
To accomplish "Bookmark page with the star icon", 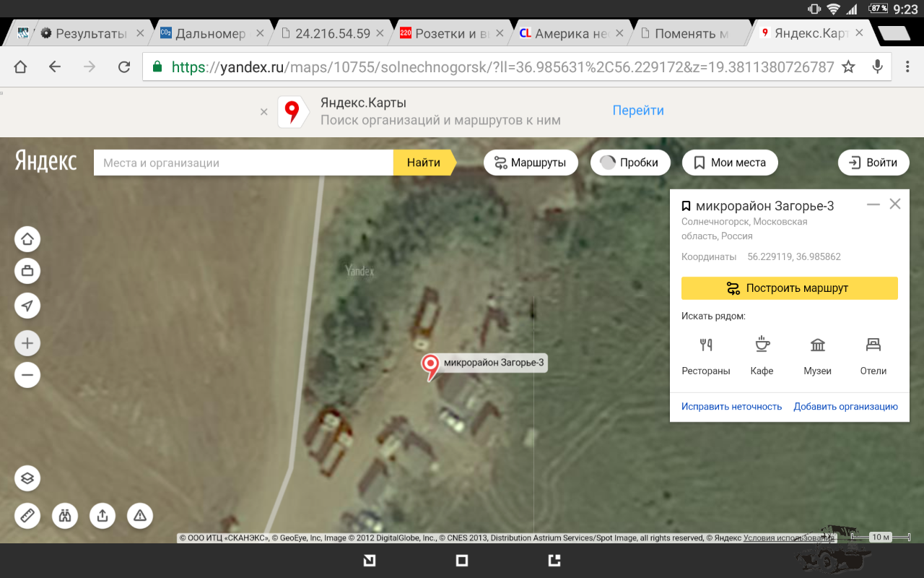I will click(848, 67).
